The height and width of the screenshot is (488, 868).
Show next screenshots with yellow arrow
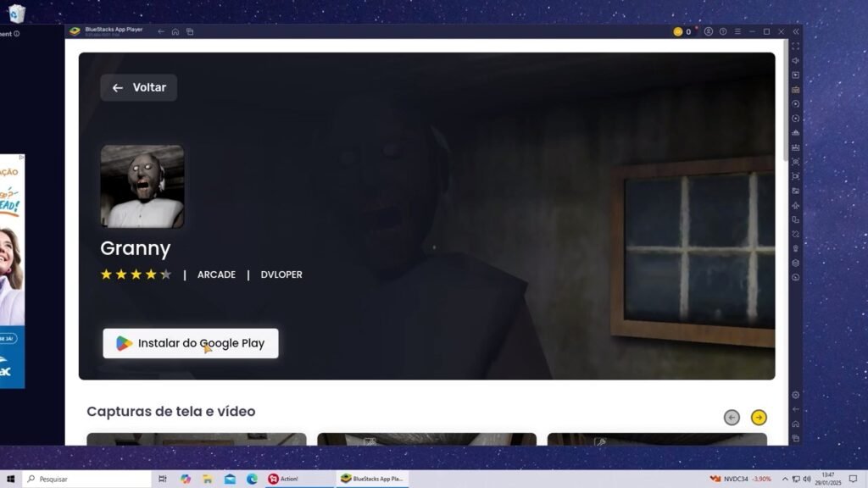tap(759, 417)
